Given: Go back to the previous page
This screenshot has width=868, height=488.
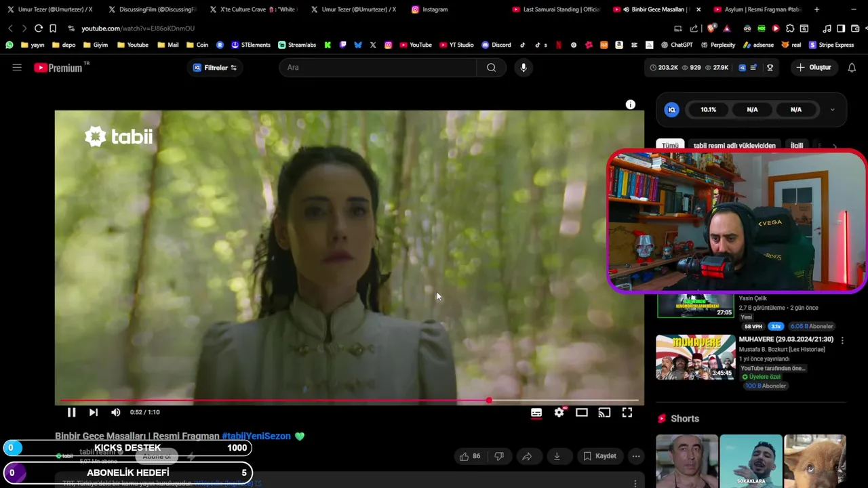Looking at the screenshot, I should click(10, 28).
